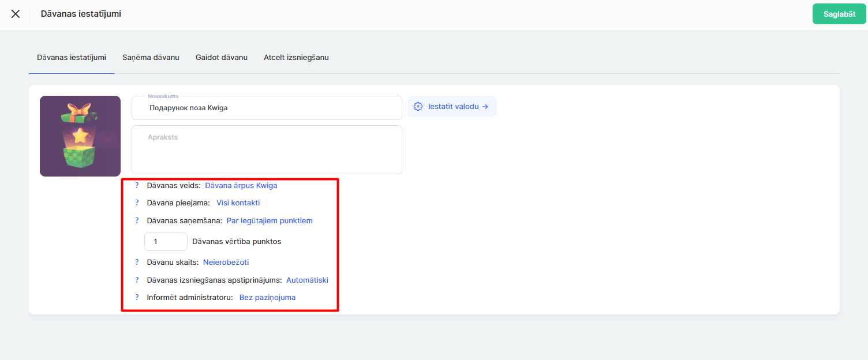Viewport: 868px width, 360px height.
Task: Switch to the Saņēma dāvanu tab
Action: point(151,58)
